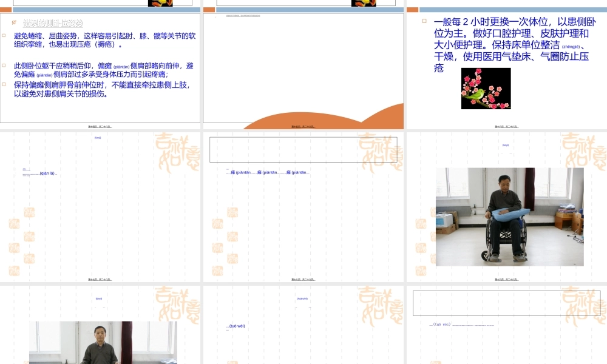Viewport: 607px width, 364px height.
Task: Click the square bullet before 保持偏瘫侧肩胛骨前伸位时
Action: coord(4,84)
